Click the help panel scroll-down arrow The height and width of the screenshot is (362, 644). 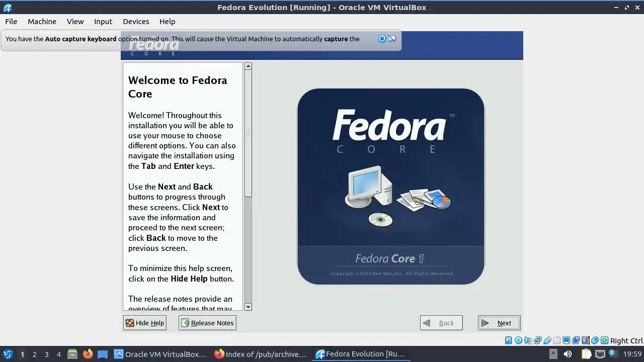click(x=248, y=307)
